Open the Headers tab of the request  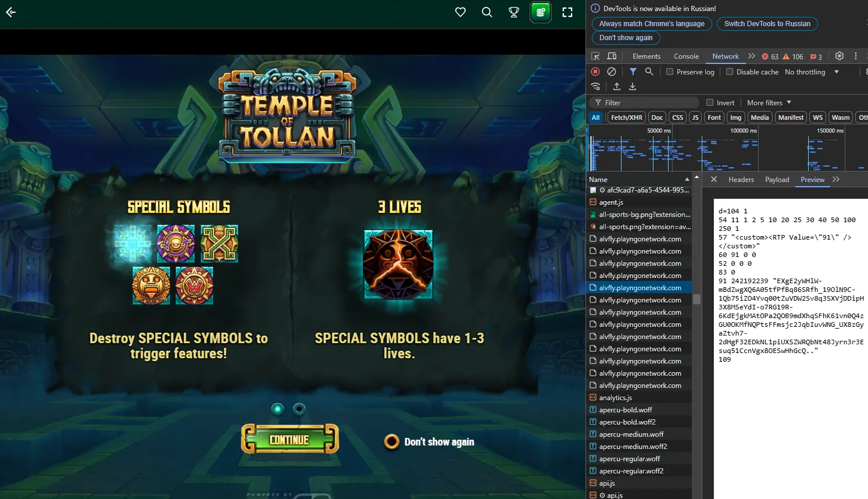(741, 180)
